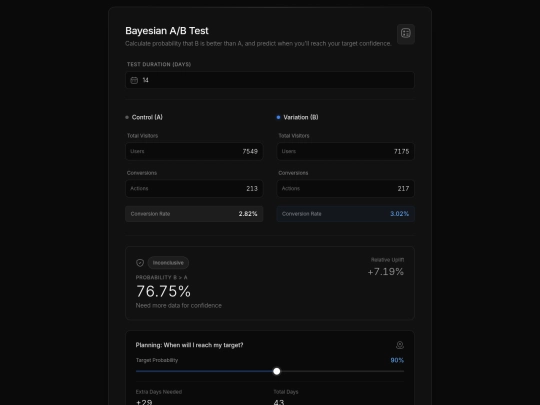Image resolution: width=540 pixels, height=405 pixels.
Task: Click the check-circle icon beside Inconclusive badge
Action: [140, 263]
